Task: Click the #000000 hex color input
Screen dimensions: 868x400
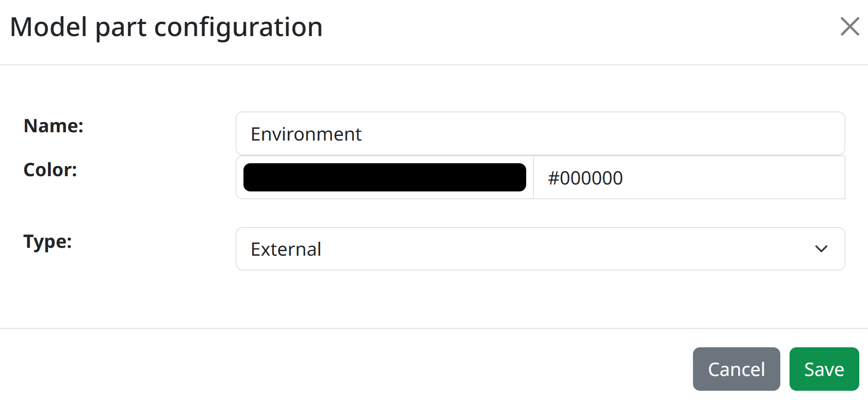Action: point(689,178)
